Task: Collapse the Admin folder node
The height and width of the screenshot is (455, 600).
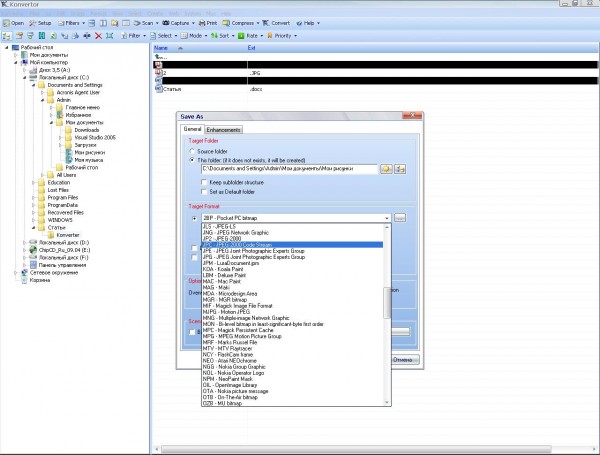Action: (x=42, y=100)
